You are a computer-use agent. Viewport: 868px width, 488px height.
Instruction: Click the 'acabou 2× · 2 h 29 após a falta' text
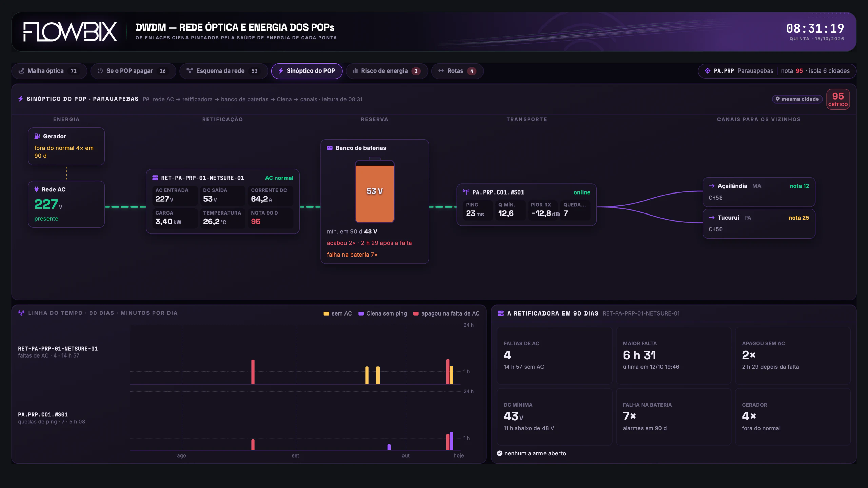(x=369, y=243)
